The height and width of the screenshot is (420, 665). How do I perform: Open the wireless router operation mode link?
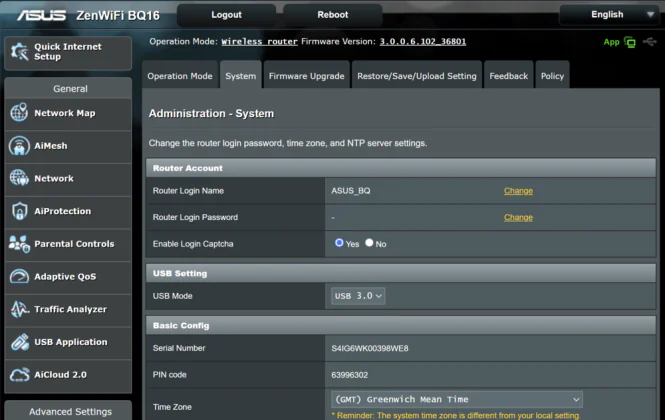[259, 42]
